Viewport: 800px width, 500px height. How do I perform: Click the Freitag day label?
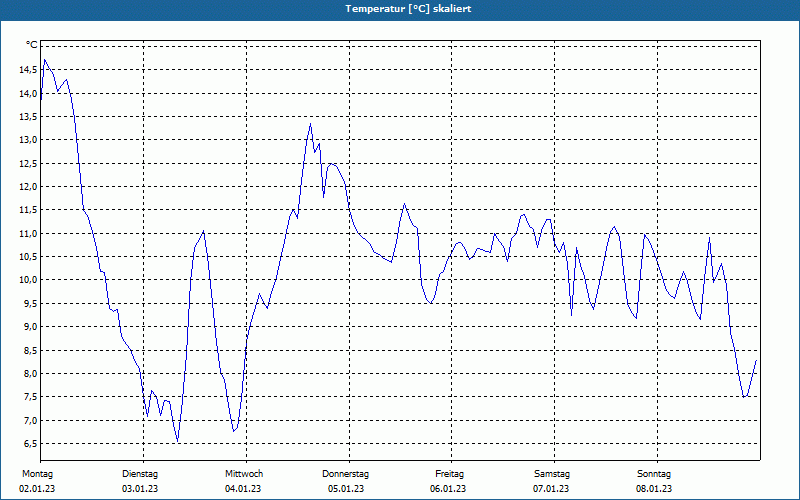tap(449, 474)
